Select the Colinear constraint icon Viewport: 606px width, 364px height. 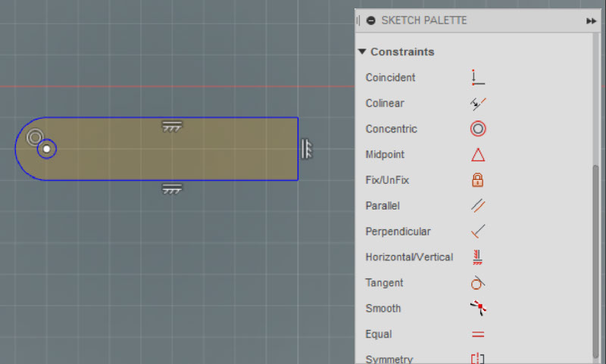478,104
